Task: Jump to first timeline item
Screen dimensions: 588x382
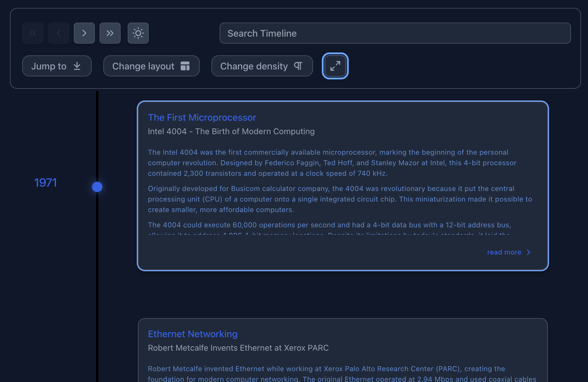Action: pos(33,33)
